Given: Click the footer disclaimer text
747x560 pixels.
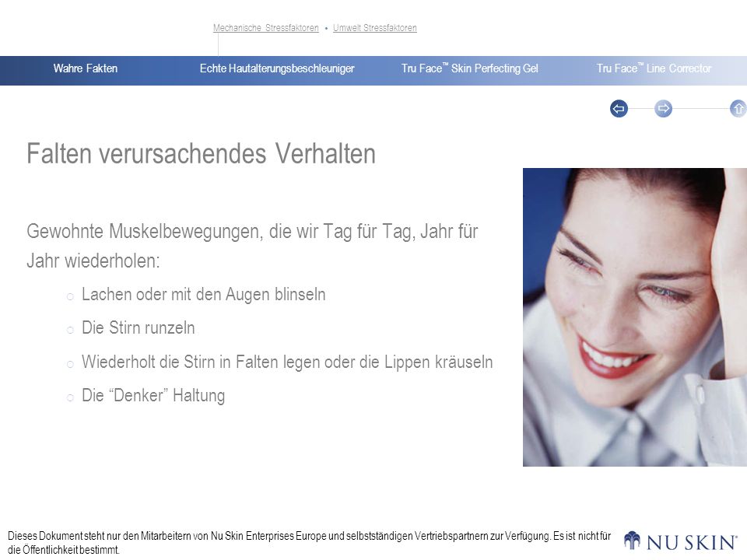Looking at the screenshot, I should [309, 543].
